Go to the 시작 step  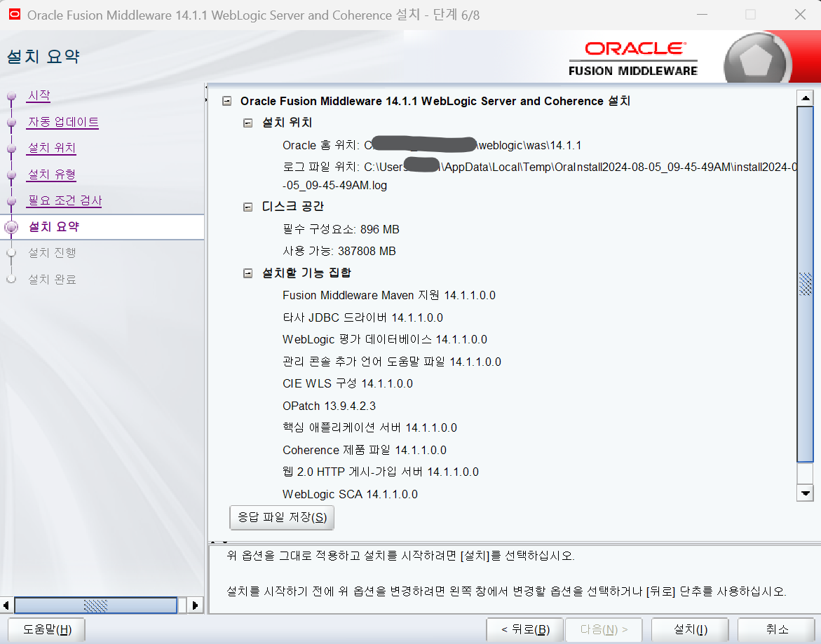pos(39,96)
